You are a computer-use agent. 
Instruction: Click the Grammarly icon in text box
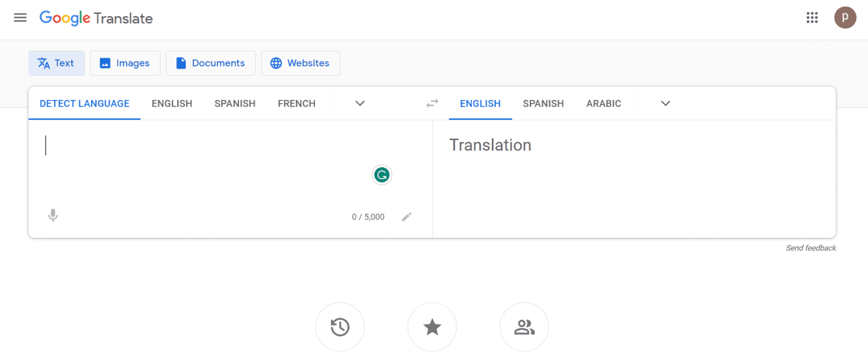coord(381,175)
